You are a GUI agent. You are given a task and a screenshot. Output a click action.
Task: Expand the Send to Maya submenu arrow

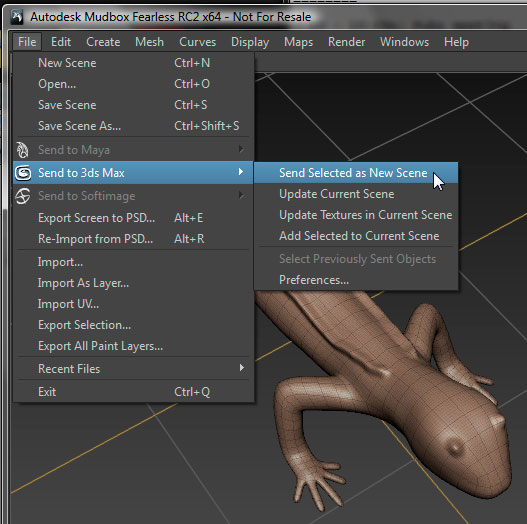(x=241, y=149)
